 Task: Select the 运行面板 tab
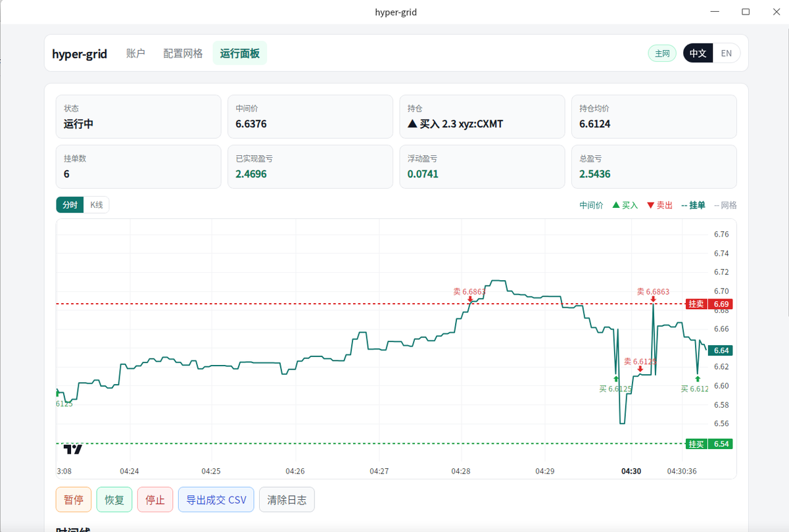240,53
